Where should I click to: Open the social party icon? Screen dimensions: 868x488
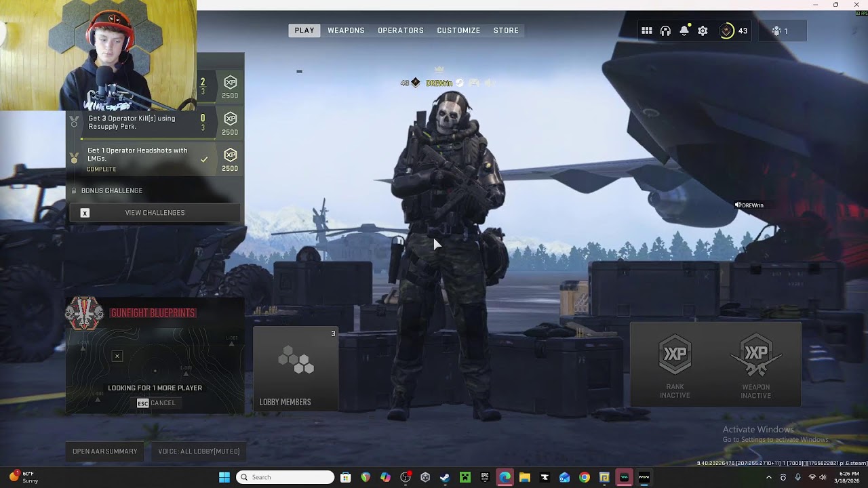(777, 31)
